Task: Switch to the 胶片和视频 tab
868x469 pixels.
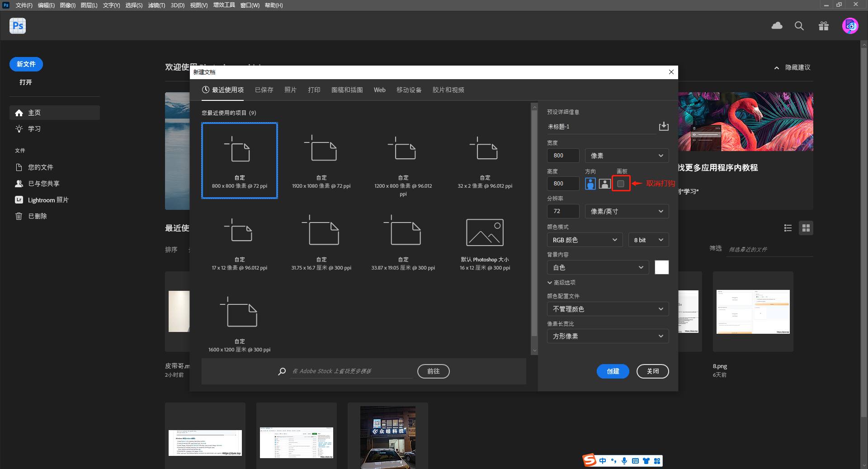Action: tap(448, 90)
